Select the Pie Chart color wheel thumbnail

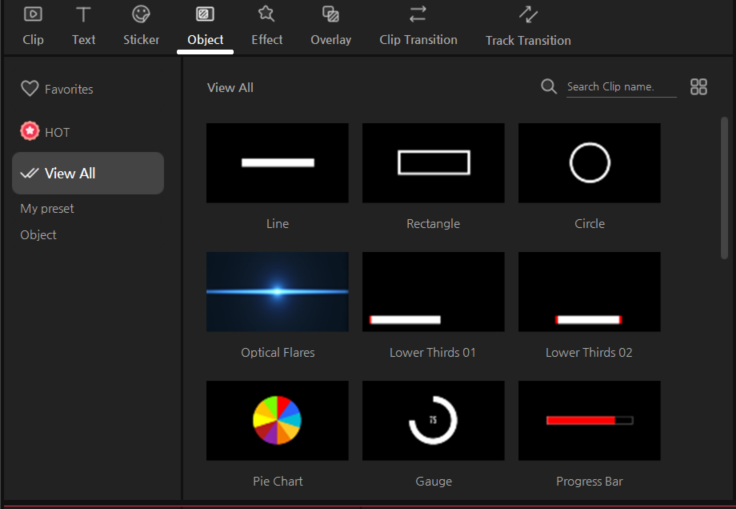(277, 420)
